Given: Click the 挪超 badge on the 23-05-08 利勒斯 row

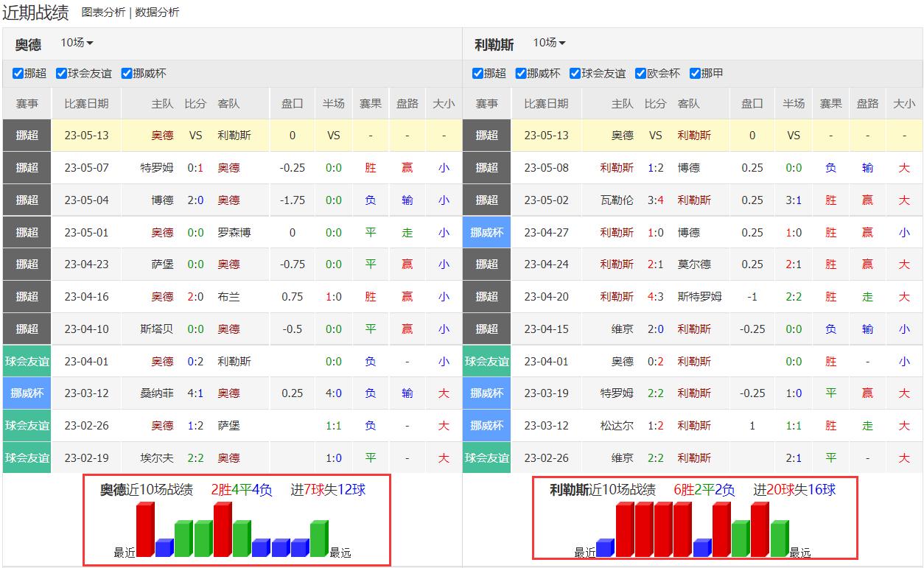Looking at the screenshot, I should [486, 167].
